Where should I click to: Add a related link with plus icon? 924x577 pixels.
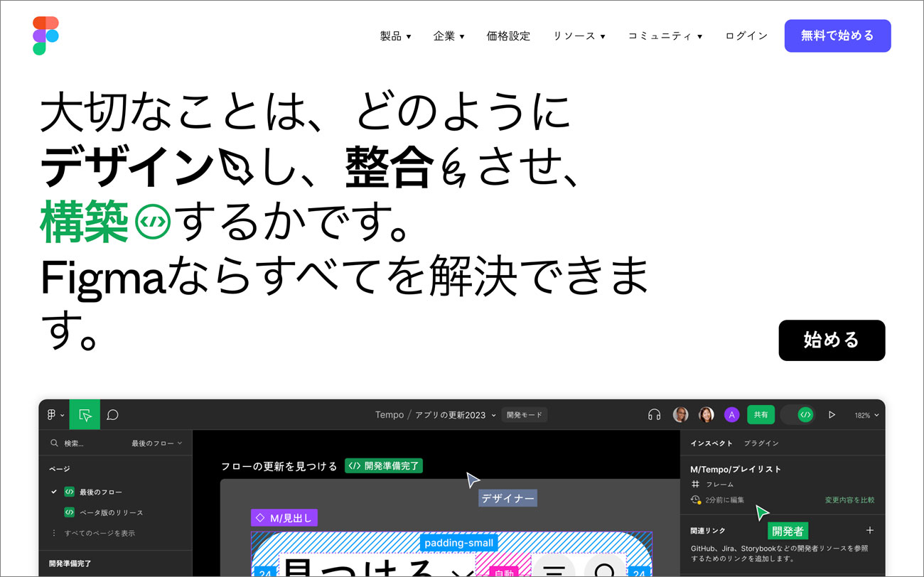click(x=870, y=530)
